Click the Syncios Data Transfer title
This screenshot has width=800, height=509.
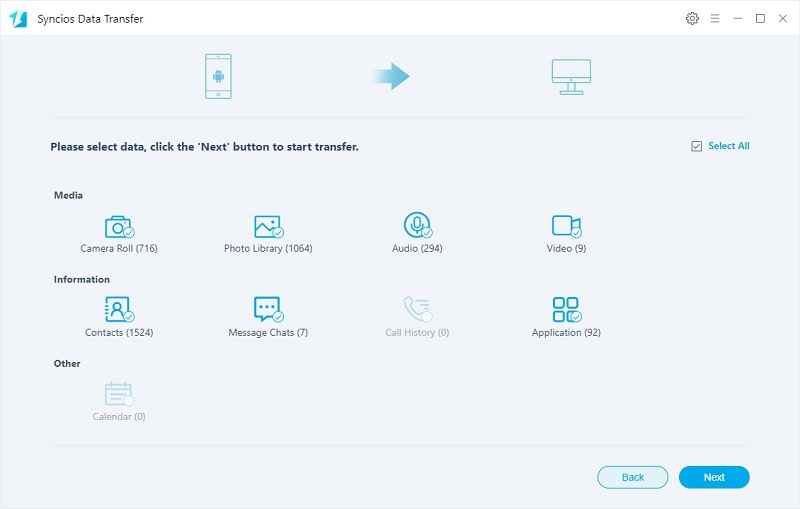[x=90, y=19]
